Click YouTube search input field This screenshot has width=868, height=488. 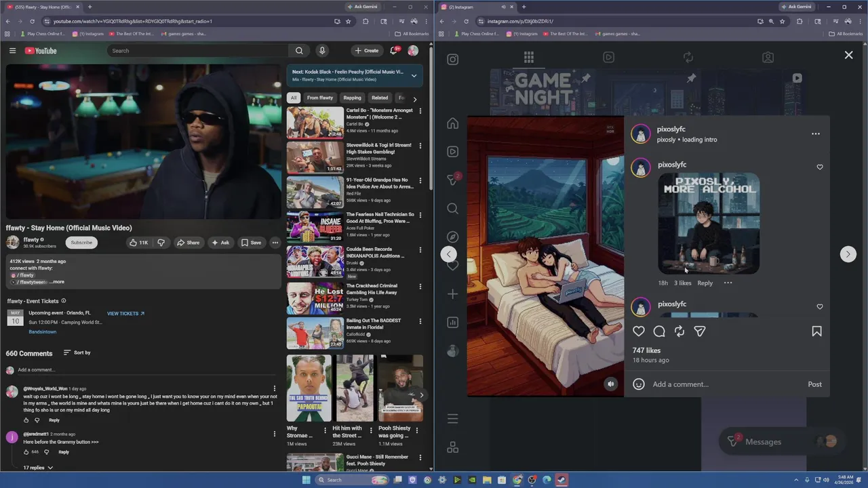pyautogui.click(x=197, y=51)
